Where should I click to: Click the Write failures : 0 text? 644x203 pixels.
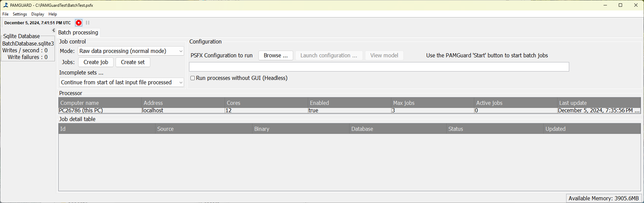tap(28, 57)
